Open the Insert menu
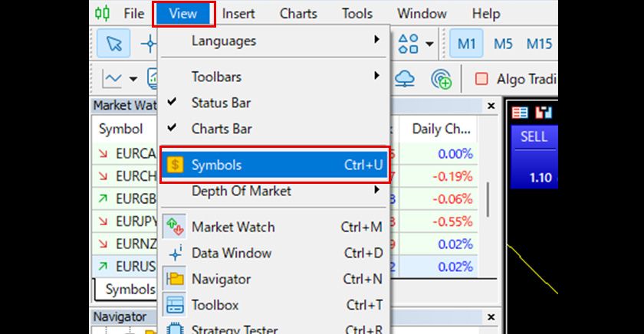This screenshot has width=644, height=334. [239, 13]
